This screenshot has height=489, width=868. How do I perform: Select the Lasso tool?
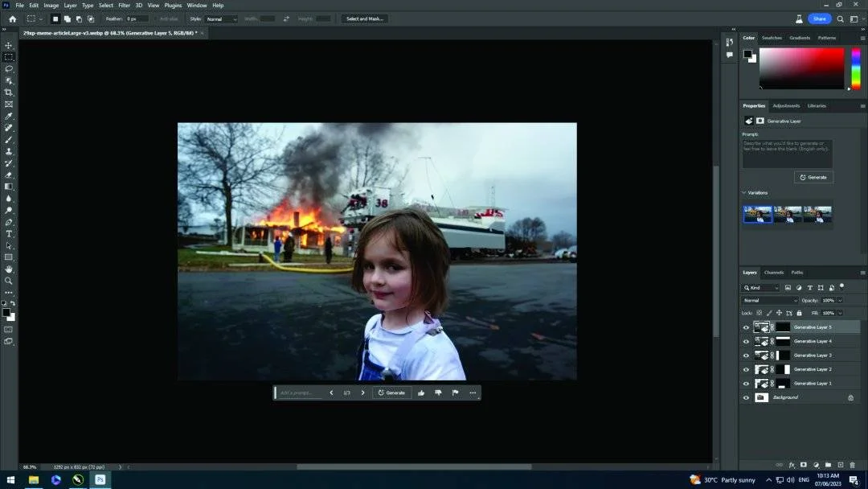[x=9, y=69]
